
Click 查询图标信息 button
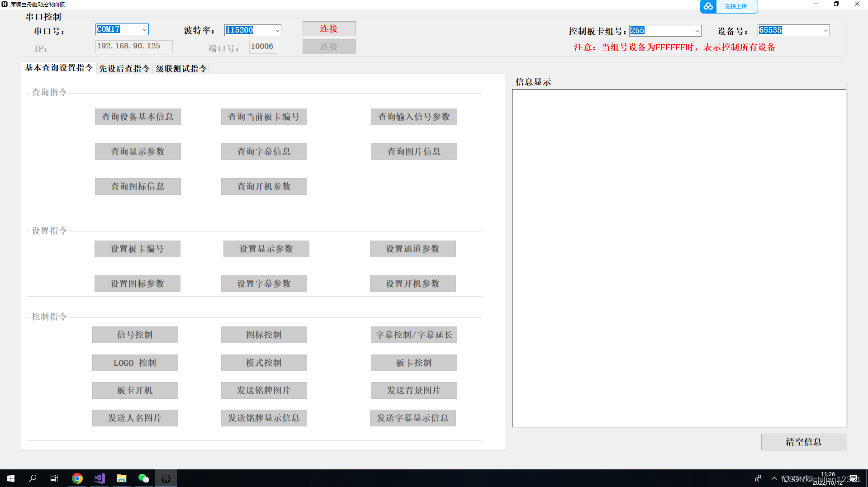coord(138,186)
